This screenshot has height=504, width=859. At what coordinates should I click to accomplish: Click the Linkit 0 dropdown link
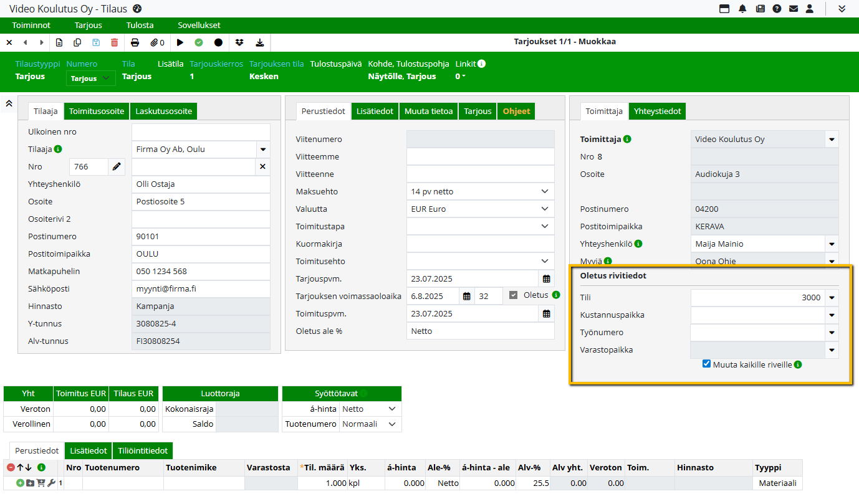[461, 76]
